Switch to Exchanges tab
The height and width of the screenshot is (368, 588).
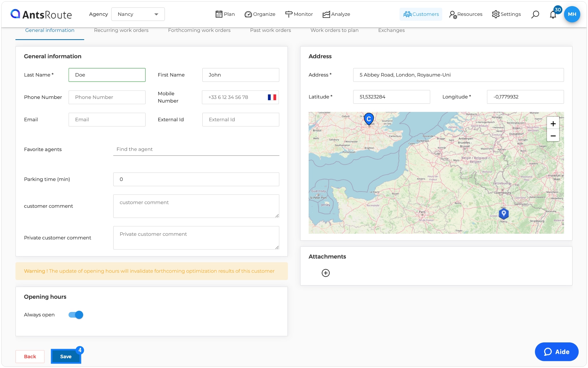pos(391,30)
